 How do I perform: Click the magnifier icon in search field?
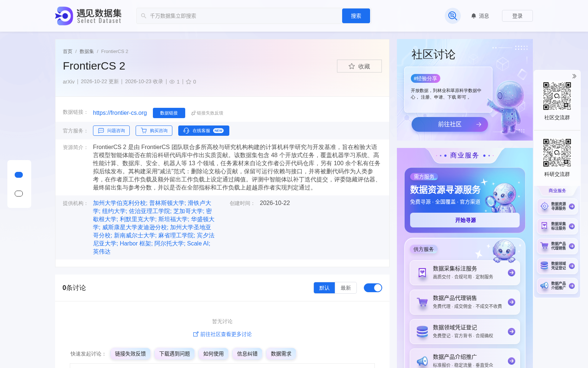(x=144, y=16)
